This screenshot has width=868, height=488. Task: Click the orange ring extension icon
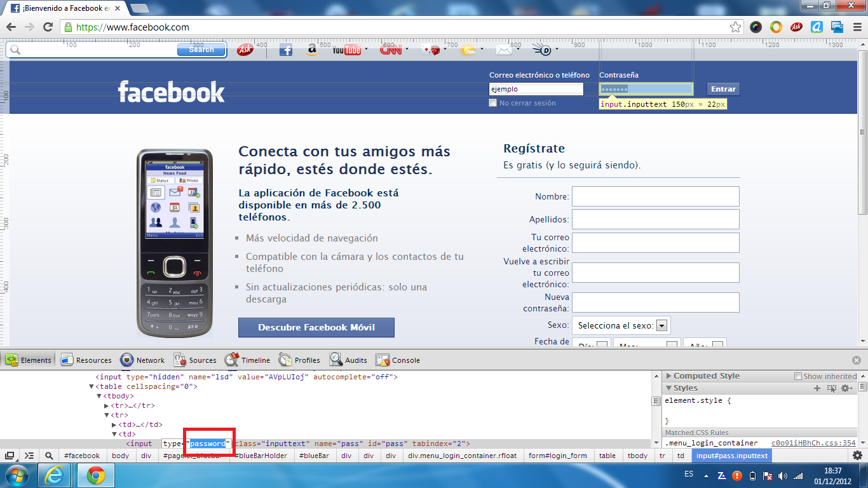coord(776,27)
